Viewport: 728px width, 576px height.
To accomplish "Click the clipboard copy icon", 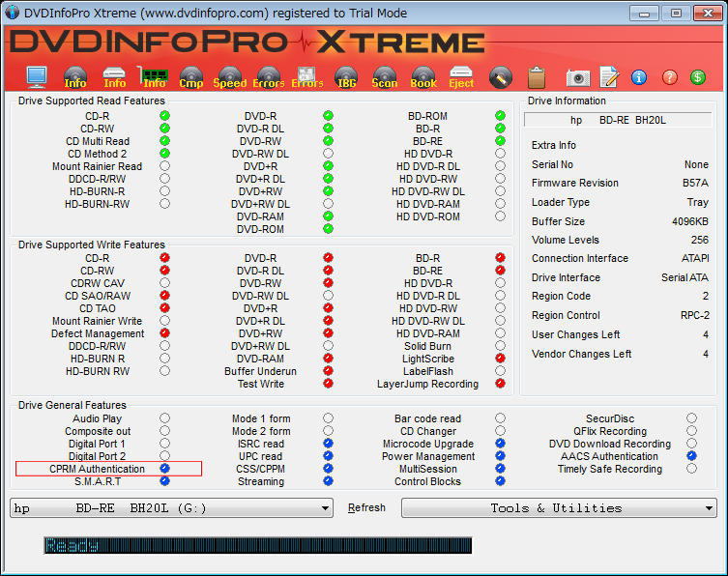I will click(537, 77).
